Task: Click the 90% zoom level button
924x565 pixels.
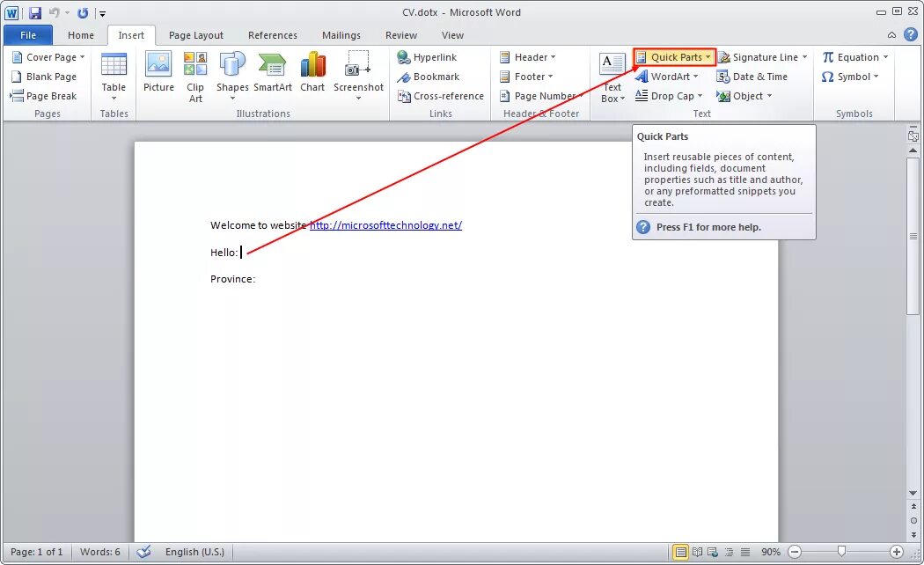Action: [770, 552]
